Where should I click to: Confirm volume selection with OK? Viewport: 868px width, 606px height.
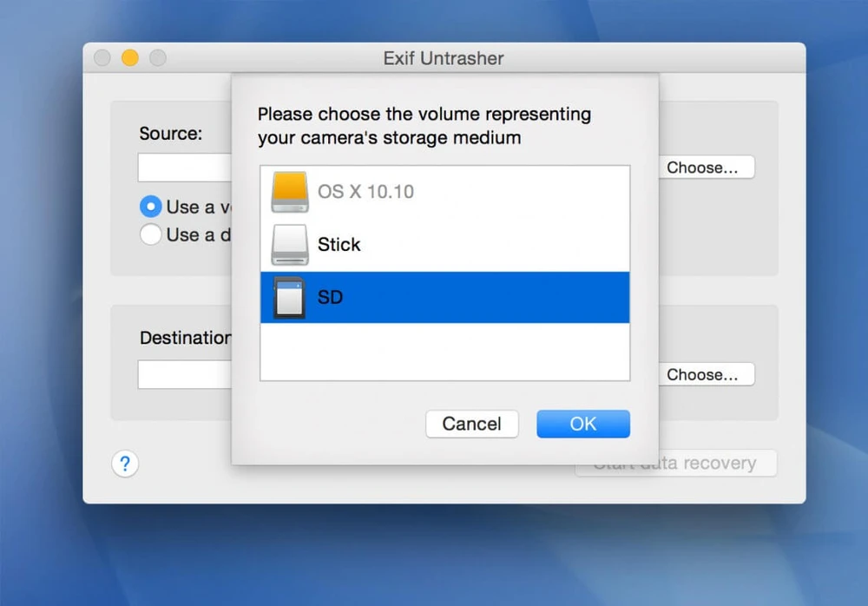[582, 424]
